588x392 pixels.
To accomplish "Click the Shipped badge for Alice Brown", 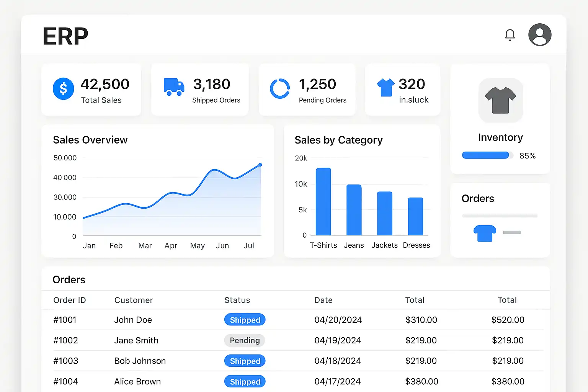I will (x=245, y=382).
